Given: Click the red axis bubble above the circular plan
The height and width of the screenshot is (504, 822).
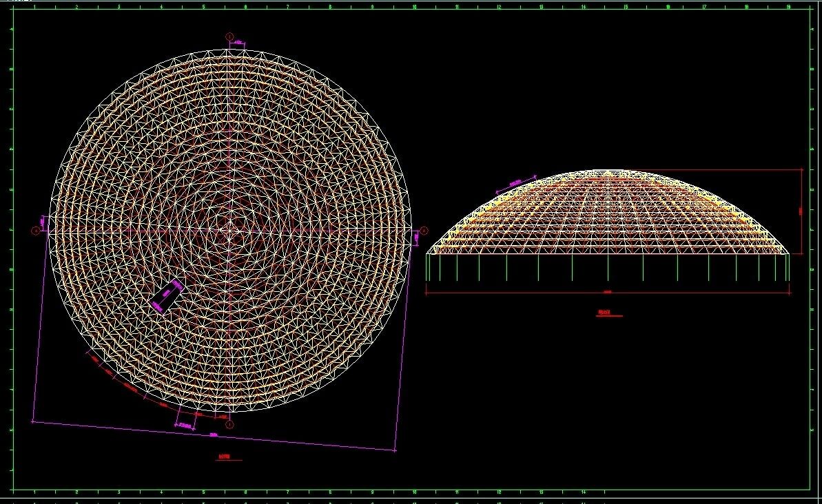Looking at the screenshot, I should point(229,36).
